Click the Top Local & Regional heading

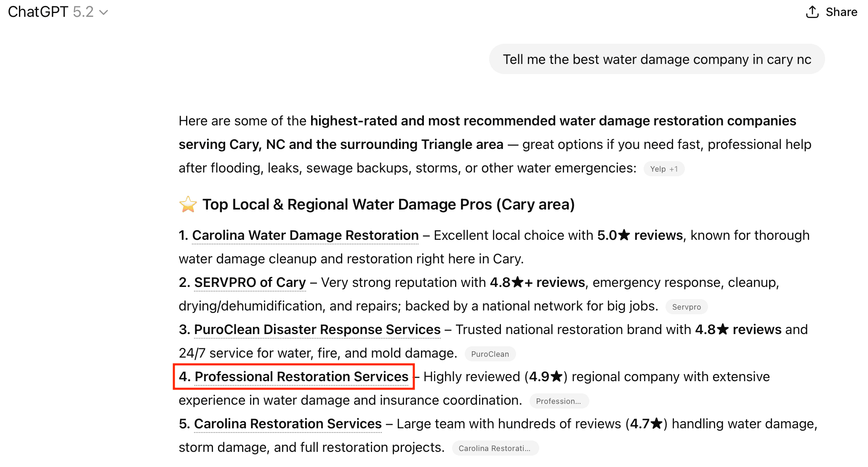click(388, 204)
